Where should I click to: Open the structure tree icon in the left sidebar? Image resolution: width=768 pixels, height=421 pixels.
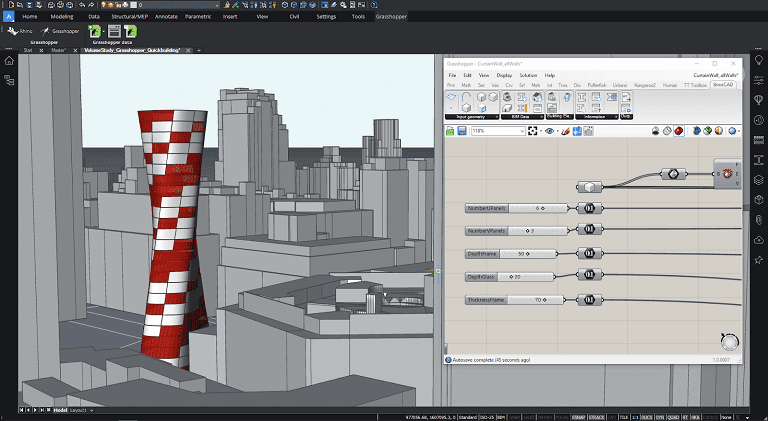(x=9, y=80)
